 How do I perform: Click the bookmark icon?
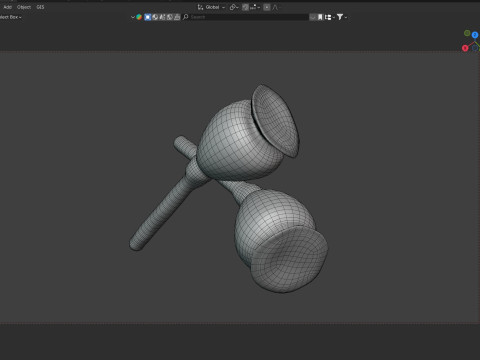320,17
